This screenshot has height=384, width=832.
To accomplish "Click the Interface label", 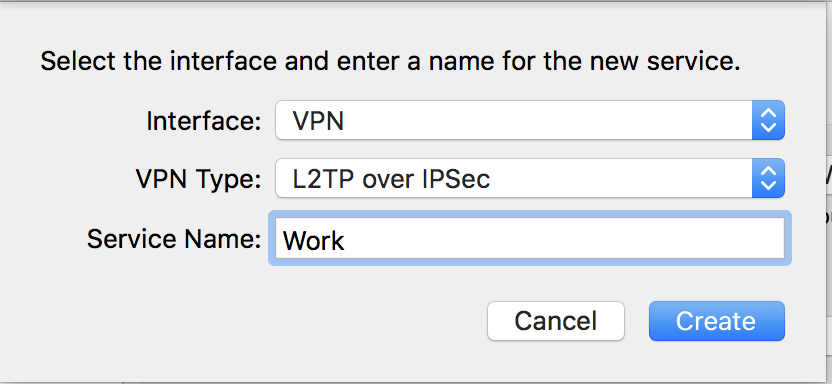I will click(x=204, y=121).
